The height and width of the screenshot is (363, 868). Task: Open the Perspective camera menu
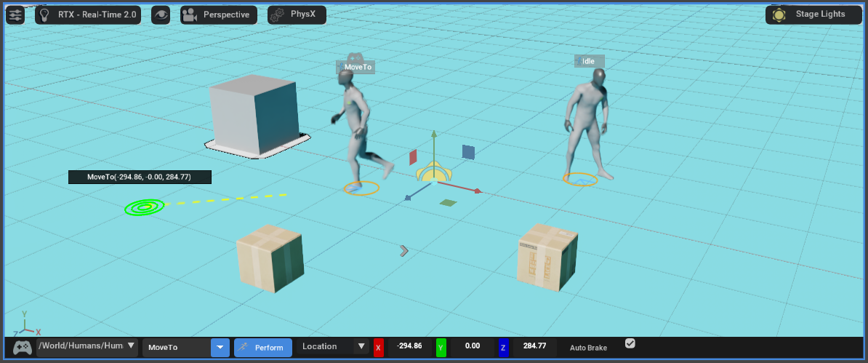[x=219, y=15]
